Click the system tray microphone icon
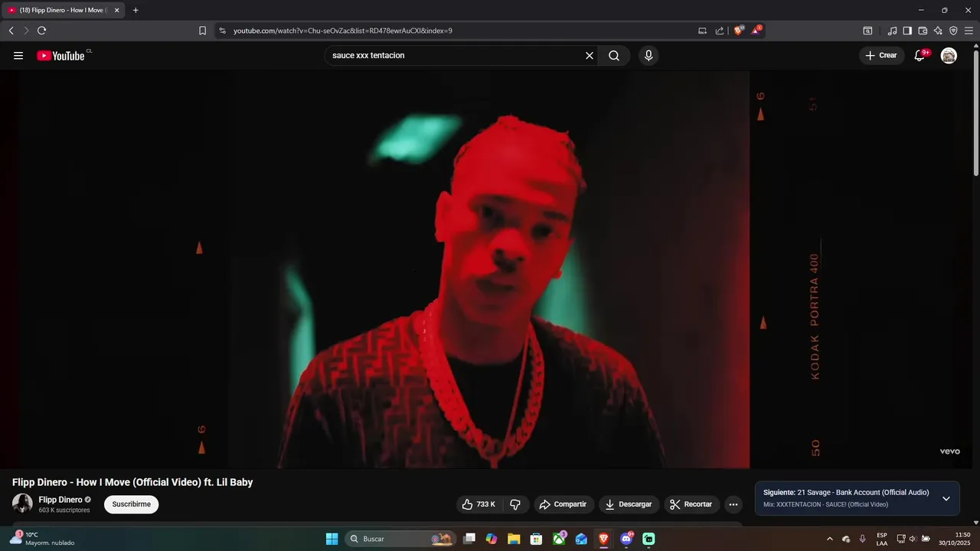The width and height of the screenshot is (980, 551). pos(863,539)
